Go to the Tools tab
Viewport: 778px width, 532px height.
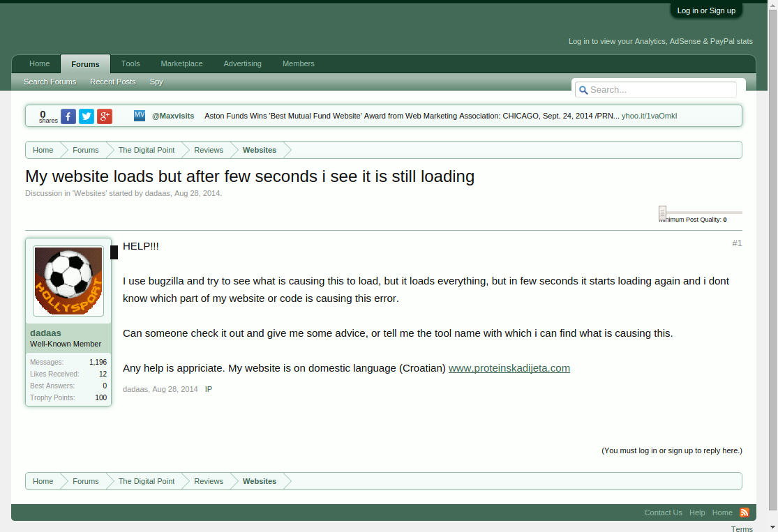point(130,63)
